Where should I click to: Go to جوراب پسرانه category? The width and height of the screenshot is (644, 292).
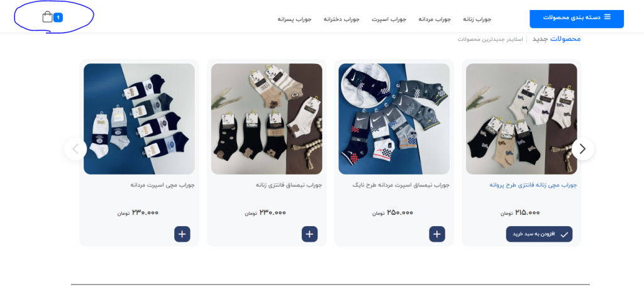click(x=294, y=19)
